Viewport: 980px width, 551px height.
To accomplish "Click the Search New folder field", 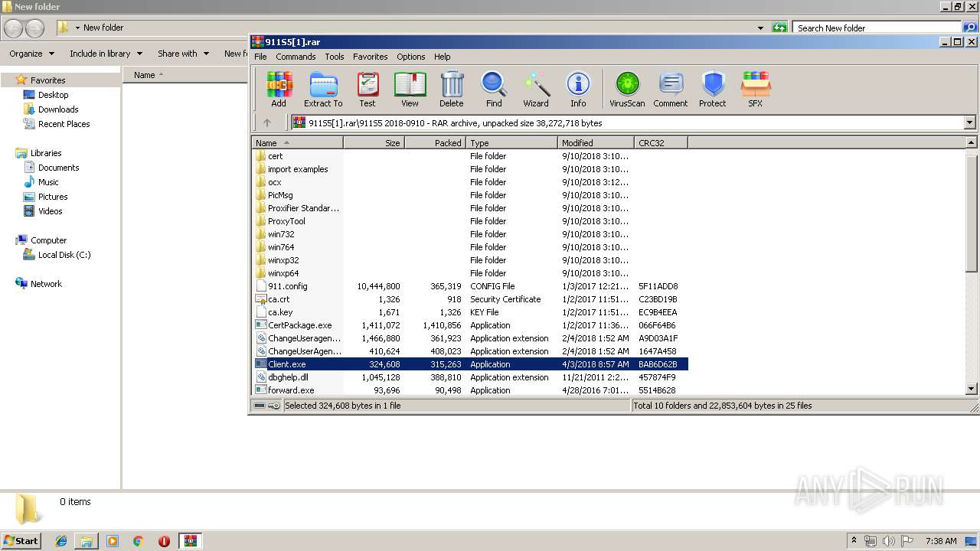I will 876,28.
